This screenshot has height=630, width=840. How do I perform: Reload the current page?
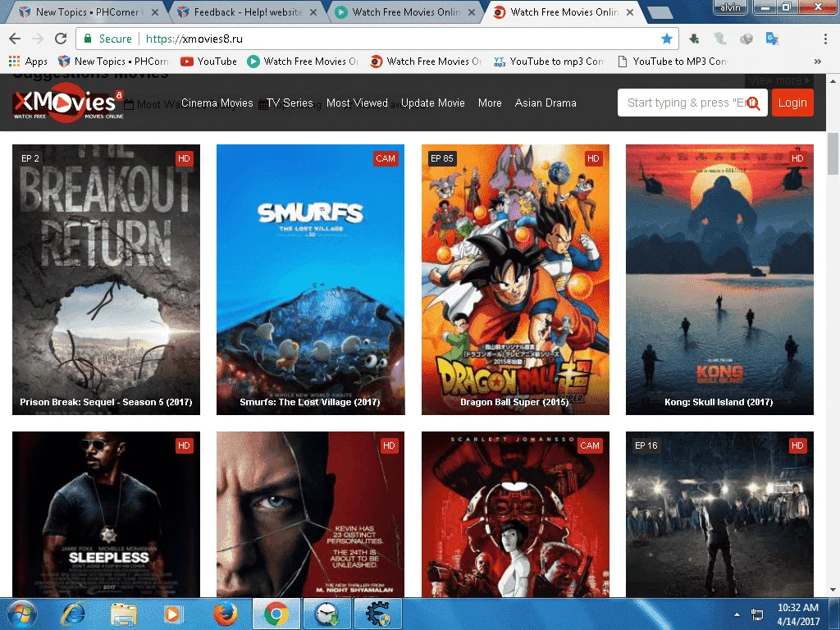point(61,39)
